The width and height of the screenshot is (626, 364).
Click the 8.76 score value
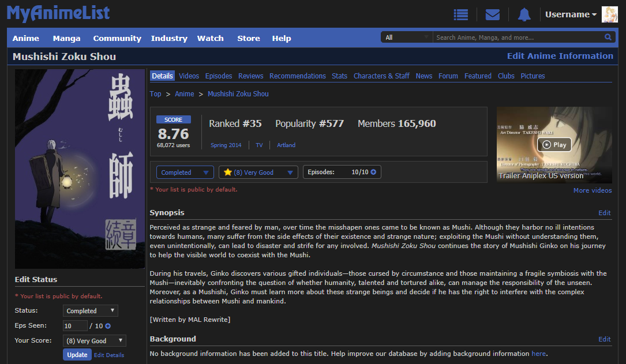pyautogui.click(x=173, y=134)
